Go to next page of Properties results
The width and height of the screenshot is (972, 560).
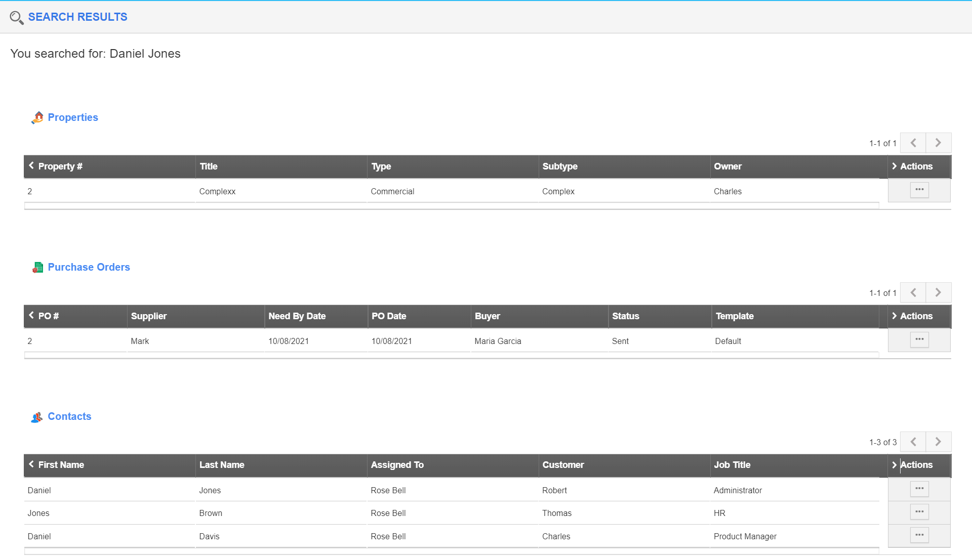coord(938,143)
